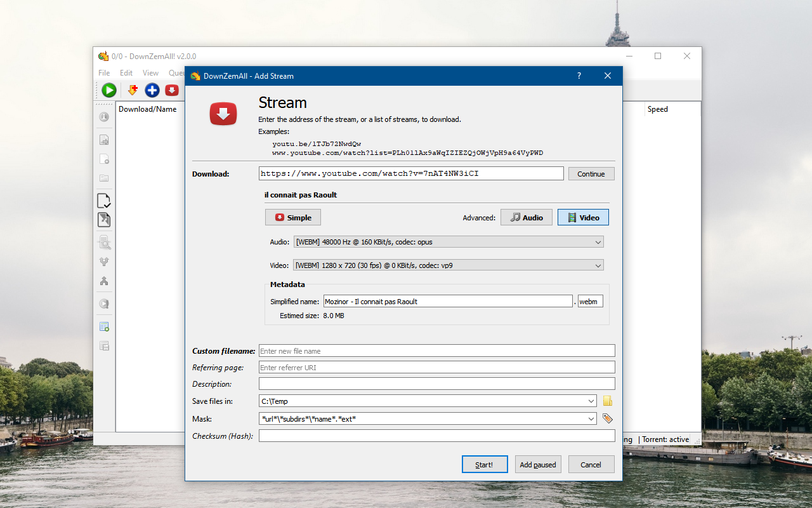812x508 pixels.
Task: Click the Checksum (Hash) input field
Action: (x=436, y=436)
